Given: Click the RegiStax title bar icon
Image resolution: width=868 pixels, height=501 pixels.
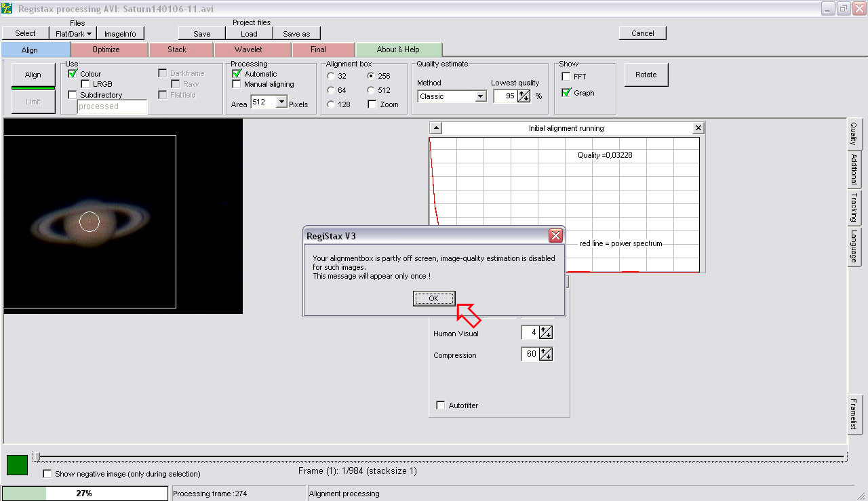Looking at the screenshot, I should (x=7, y=7).
